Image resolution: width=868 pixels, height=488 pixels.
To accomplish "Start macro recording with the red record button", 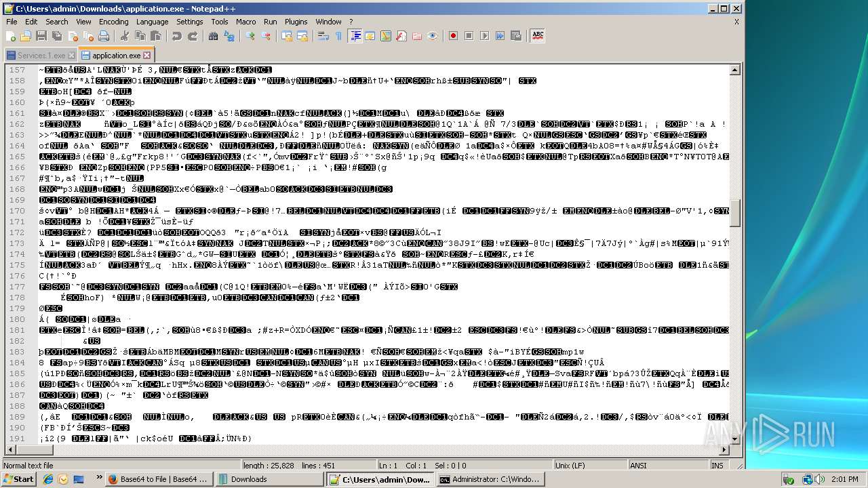I will pos(453,36).
